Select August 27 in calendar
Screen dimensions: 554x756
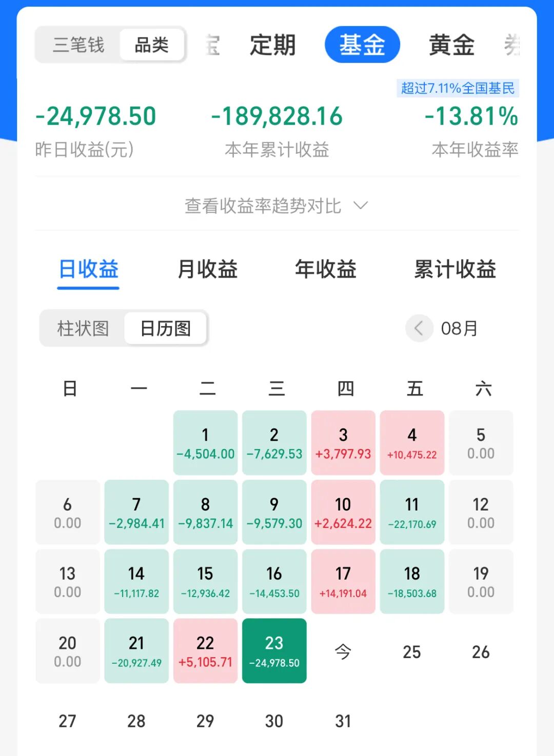click(x=68, y=721)
